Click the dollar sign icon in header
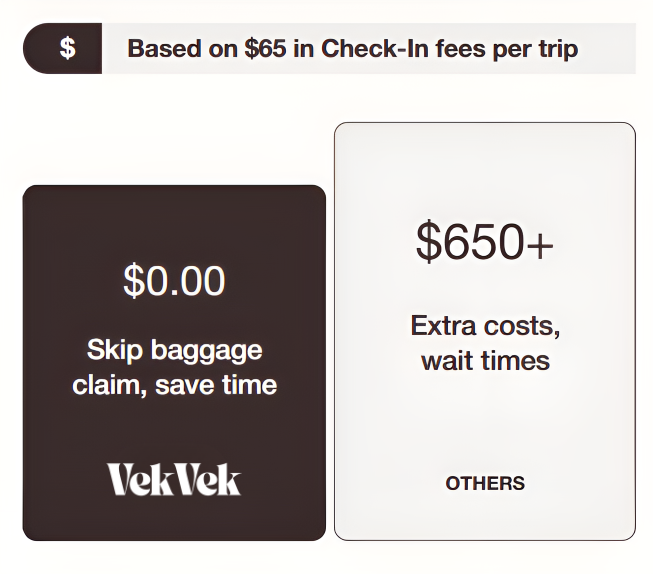Screen dimensions: 653x574 coord(67,48)
